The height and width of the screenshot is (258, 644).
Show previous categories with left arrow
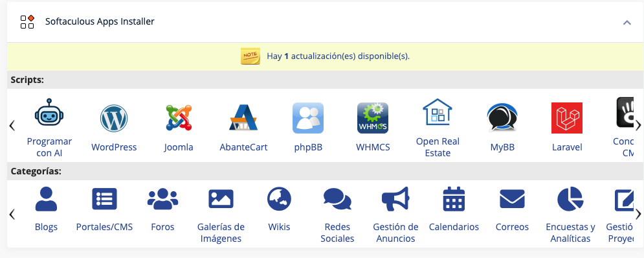click(x=12, y=214)
